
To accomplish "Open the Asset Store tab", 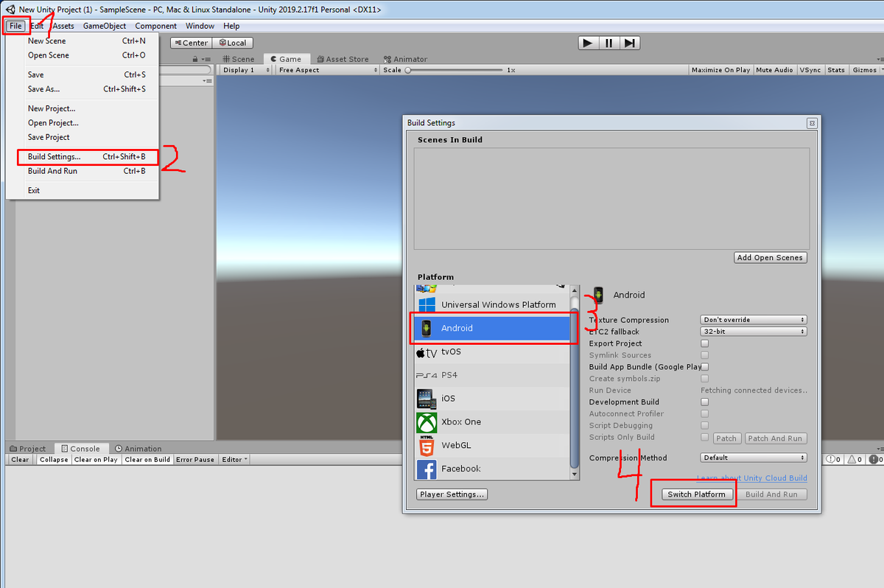I will click(x=343, y=59).
